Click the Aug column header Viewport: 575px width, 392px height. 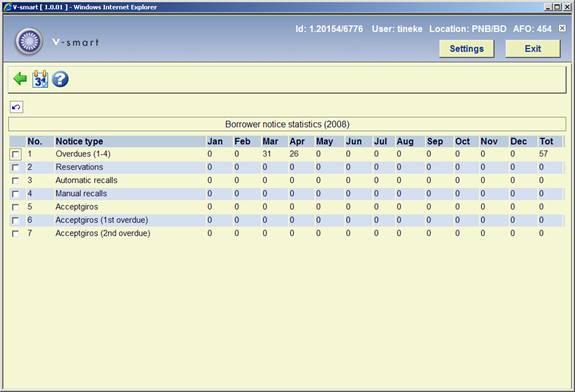point(405,142)
